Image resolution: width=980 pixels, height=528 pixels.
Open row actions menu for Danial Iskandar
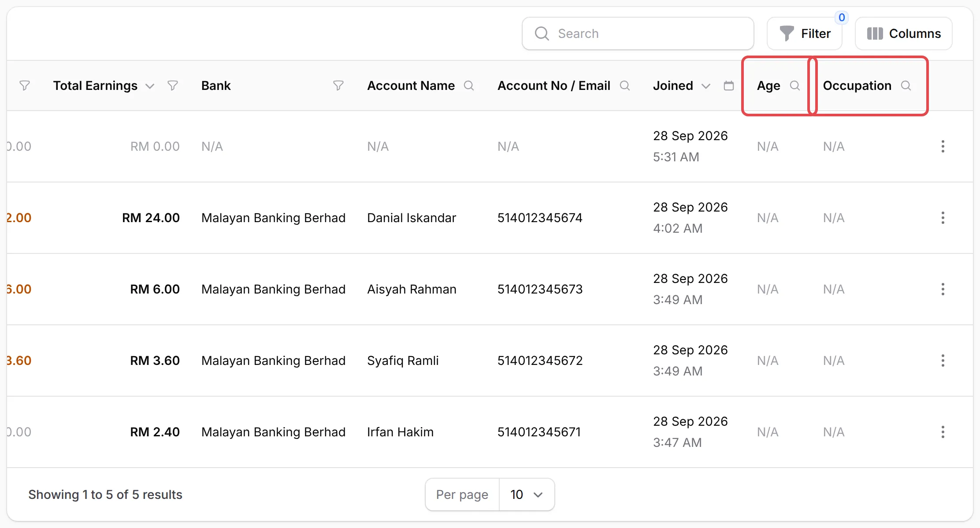(x=943, y=218)
